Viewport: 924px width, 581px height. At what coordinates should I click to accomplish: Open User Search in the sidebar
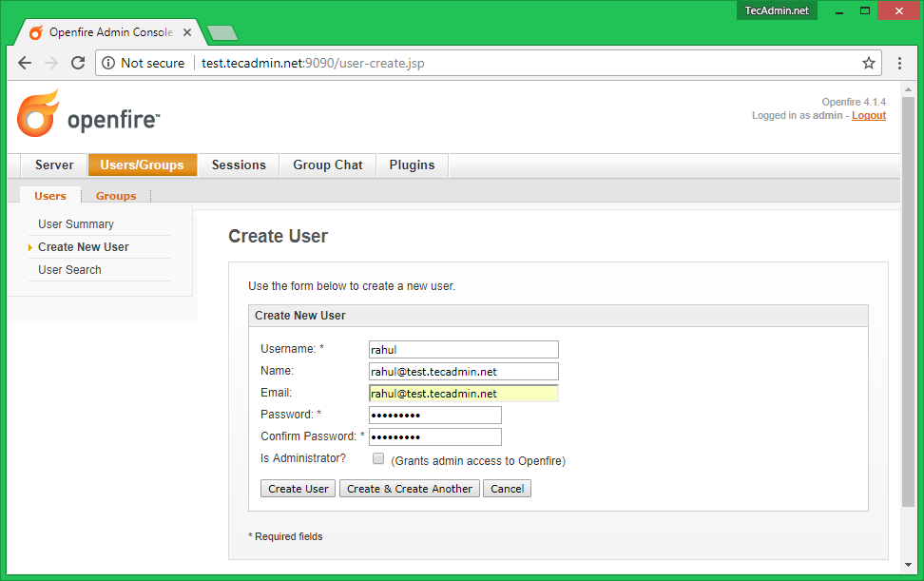[69, 269]
